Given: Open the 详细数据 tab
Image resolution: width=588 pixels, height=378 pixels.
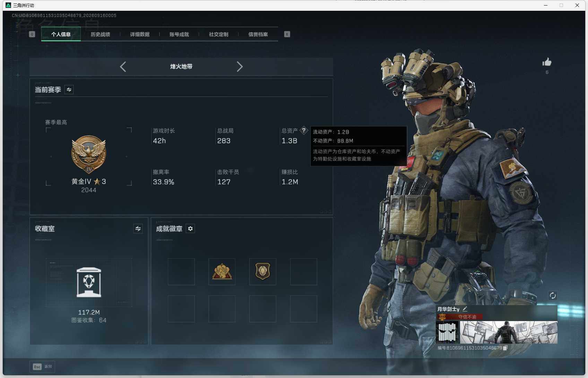Looking at the screenshot, I should coord(140,34).
